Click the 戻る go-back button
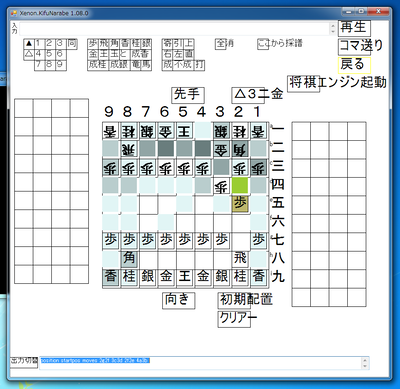Image resolution: width=400 pixels, height=389 pixels. (x=354, y=65)
